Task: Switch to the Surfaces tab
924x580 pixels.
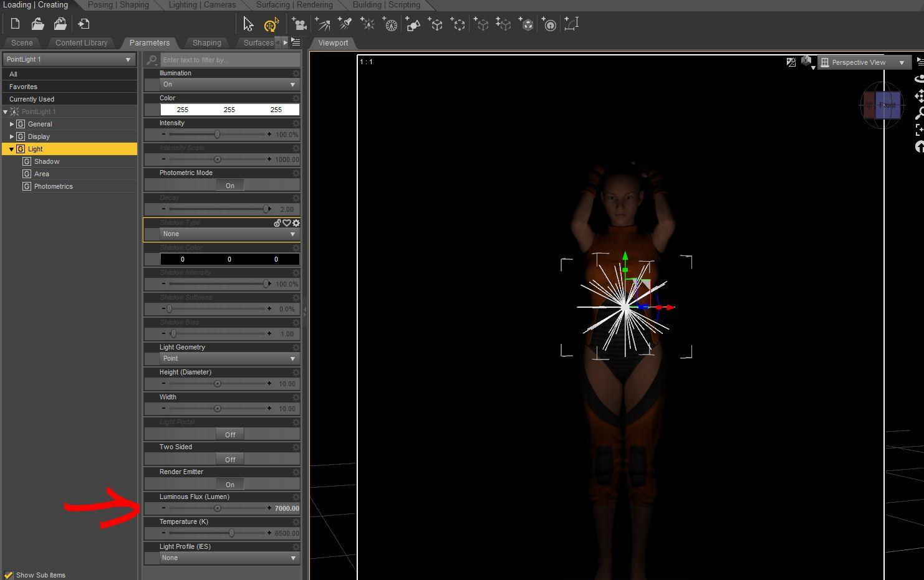Action: pyautogui.click(x=258, y=43)
